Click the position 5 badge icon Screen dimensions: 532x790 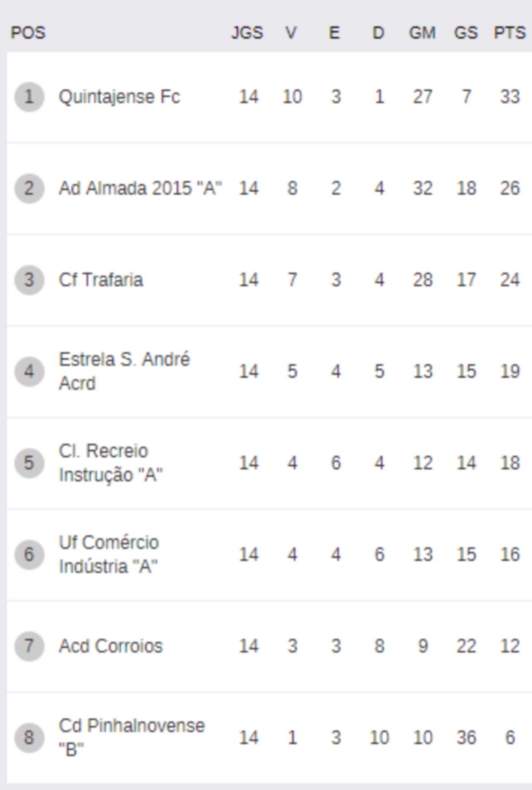tap(29, 463)
